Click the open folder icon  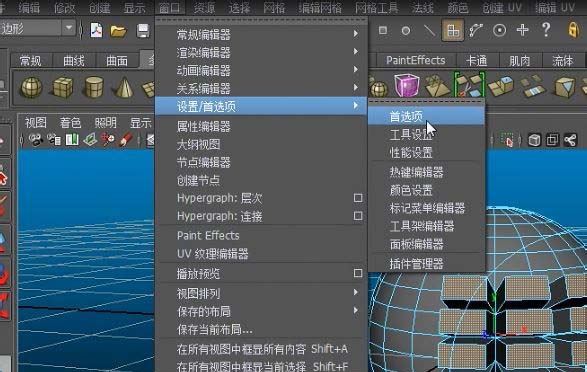[118, 31]
